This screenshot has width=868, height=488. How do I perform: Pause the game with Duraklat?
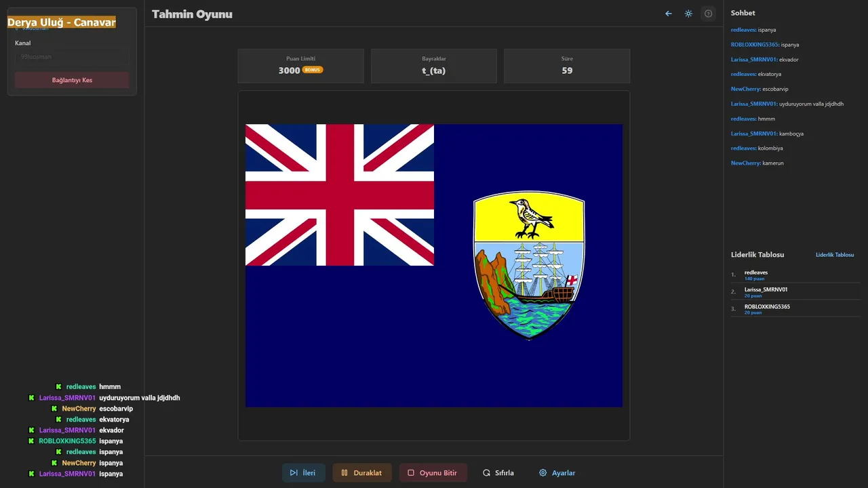point(362,473)
